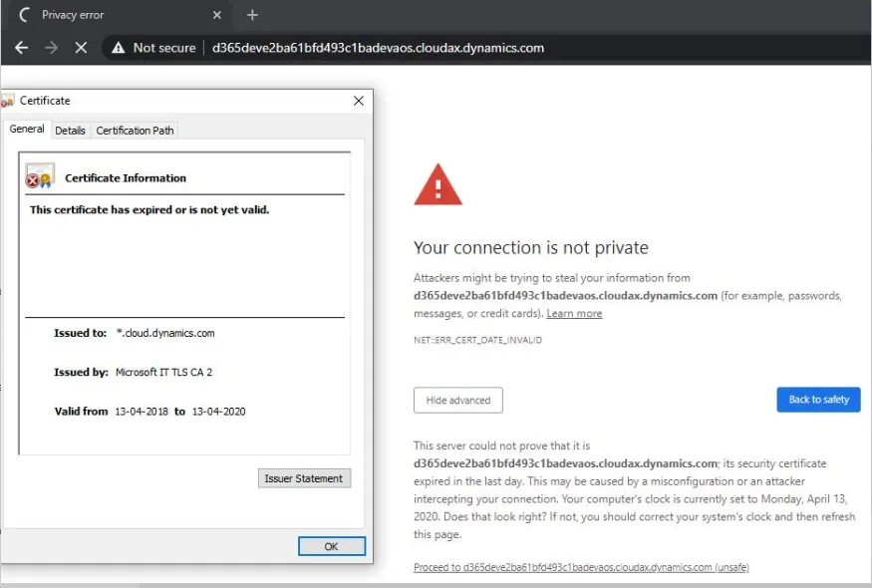Stop page loading with the X button
This screenshot has height=588, width=872.
[x=81, y=48]
